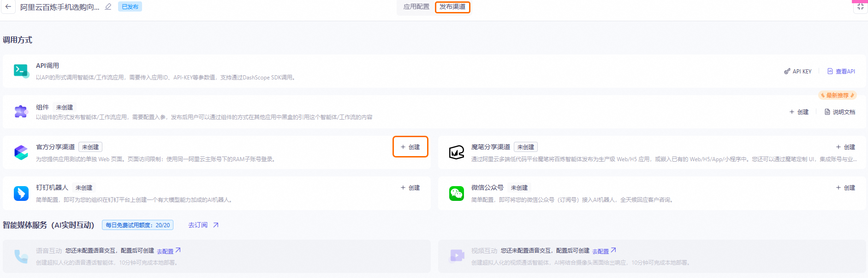The image size is (868, 278).
Task: Open 查看API documentation link
Action: [x=841, y=72]
